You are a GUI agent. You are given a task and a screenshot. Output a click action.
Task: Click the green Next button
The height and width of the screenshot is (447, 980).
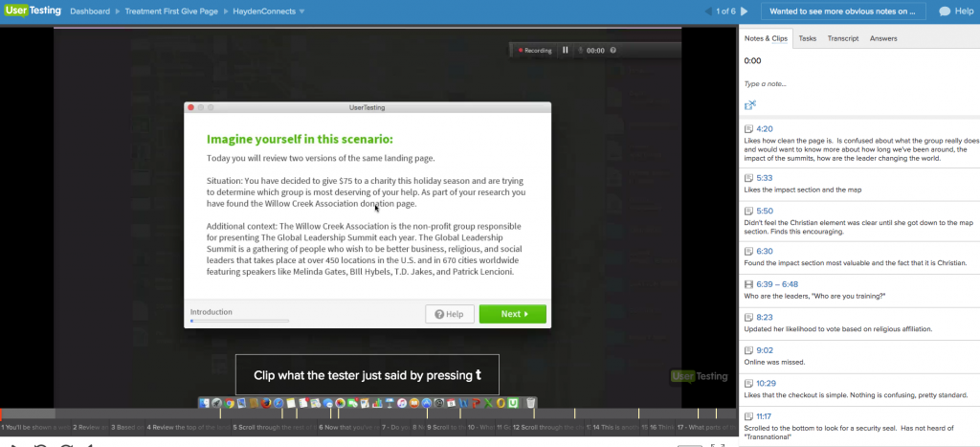(x=512, y=314)
